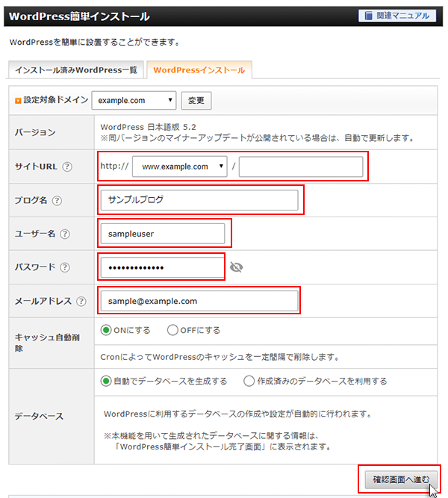Click help icon beside パスワード label

(65, 267)
